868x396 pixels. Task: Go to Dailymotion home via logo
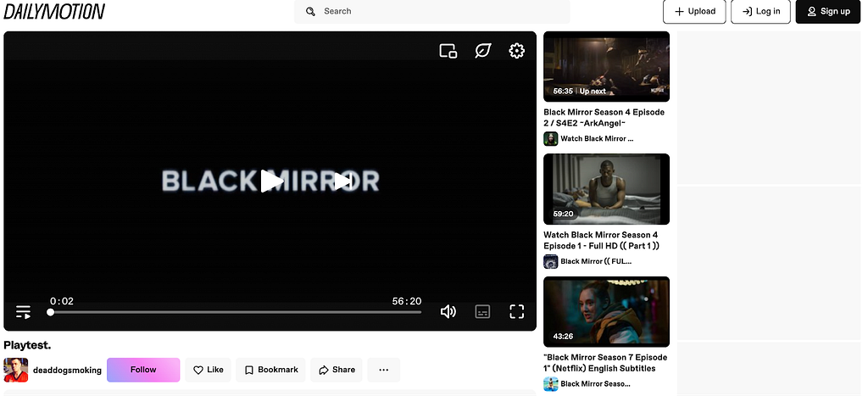[54, 11]
